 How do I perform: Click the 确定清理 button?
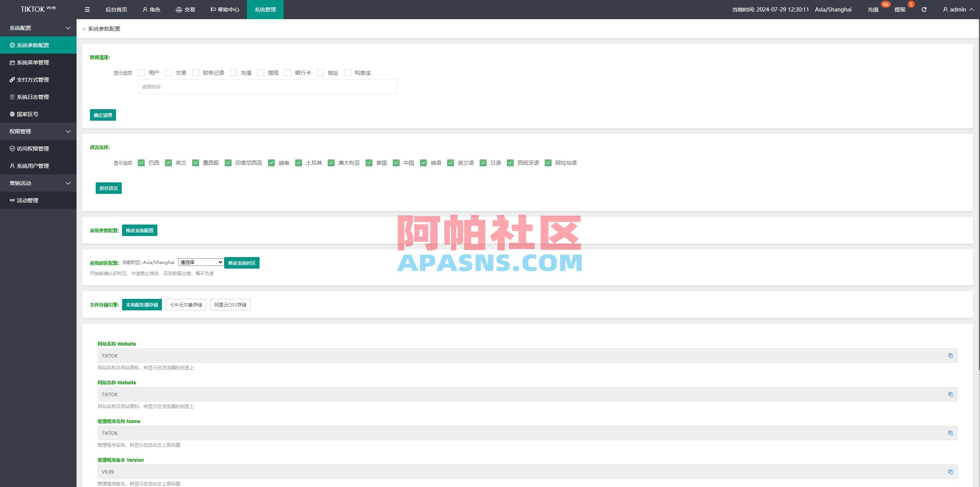[103, 115]
